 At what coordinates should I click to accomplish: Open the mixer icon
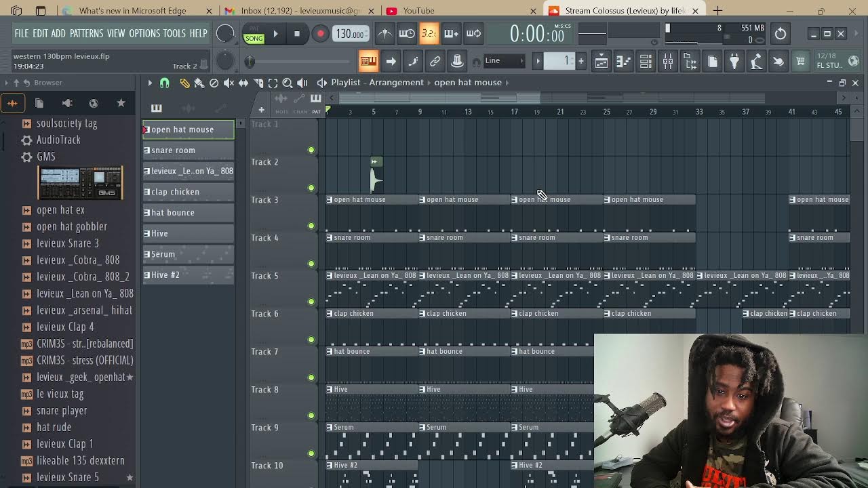click(669, 62)
